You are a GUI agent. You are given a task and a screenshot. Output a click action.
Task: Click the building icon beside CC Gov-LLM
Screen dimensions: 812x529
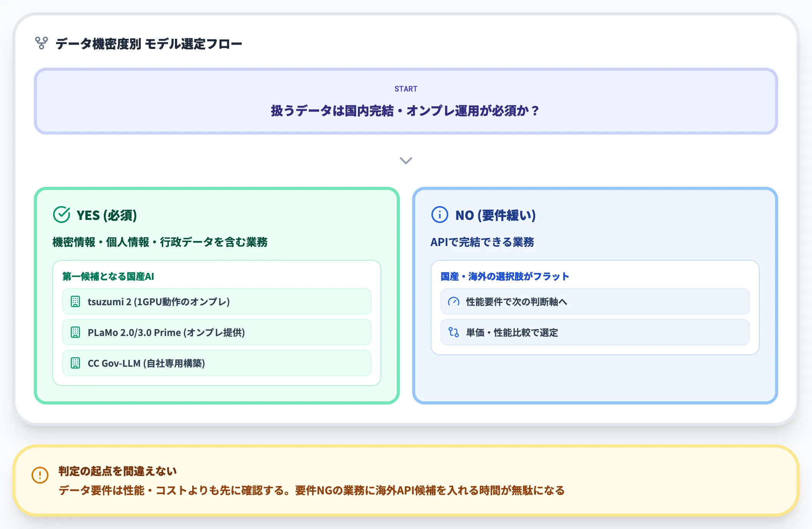[75, 363]
